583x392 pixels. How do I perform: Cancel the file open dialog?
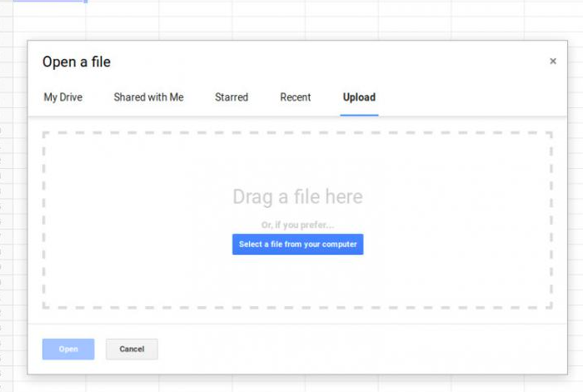click(132, 349)
